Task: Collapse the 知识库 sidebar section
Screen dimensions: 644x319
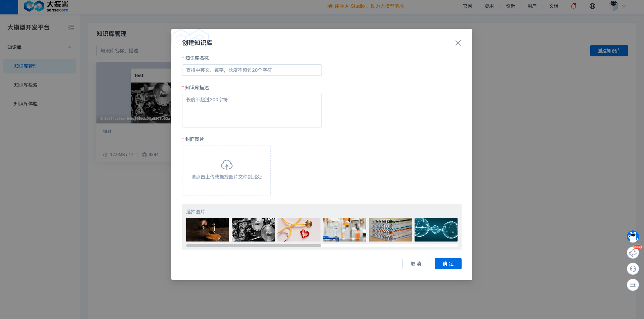Action: point(70,47)
